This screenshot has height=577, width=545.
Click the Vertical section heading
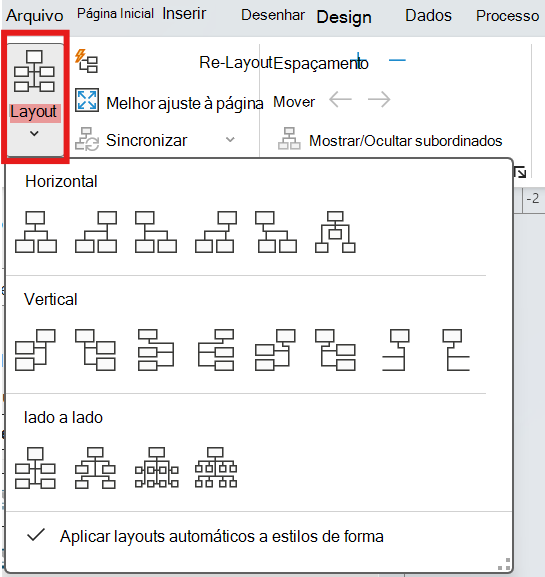(50, 299)
